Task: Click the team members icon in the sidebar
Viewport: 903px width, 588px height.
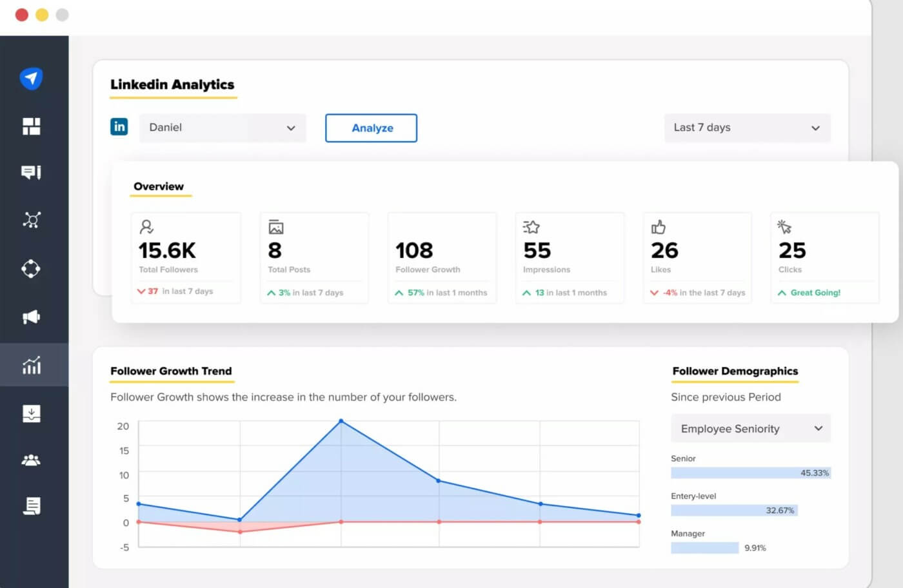Action: click(31, 460)
